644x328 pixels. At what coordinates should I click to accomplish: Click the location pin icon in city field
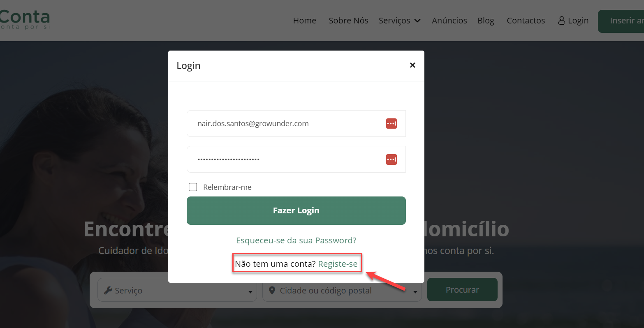tap(272, 290)
